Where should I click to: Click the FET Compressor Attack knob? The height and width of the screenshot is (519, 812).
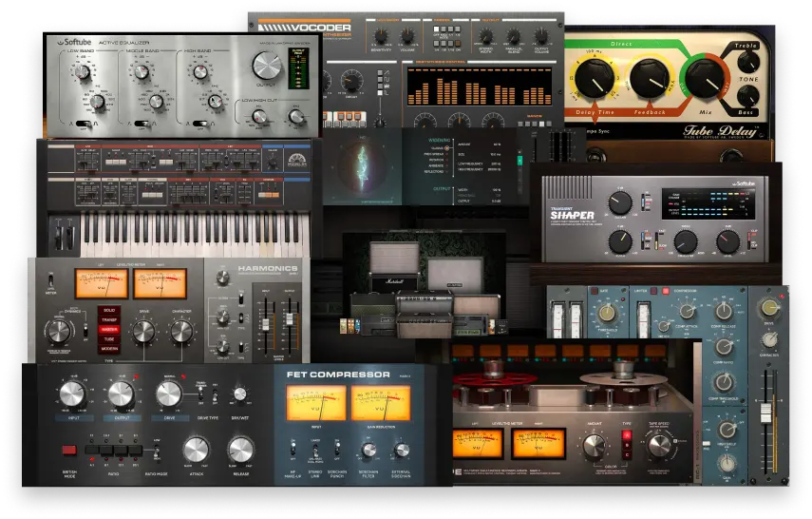point(196,450)
